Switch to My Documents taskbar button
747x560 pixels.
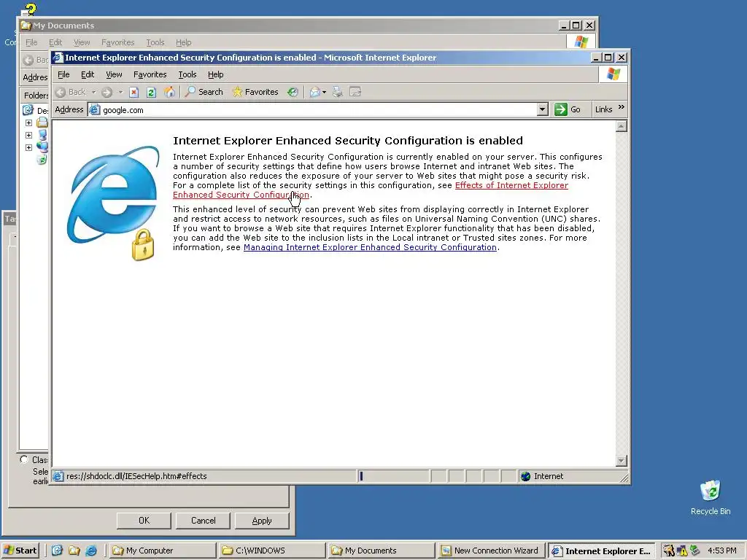[382, 551]
